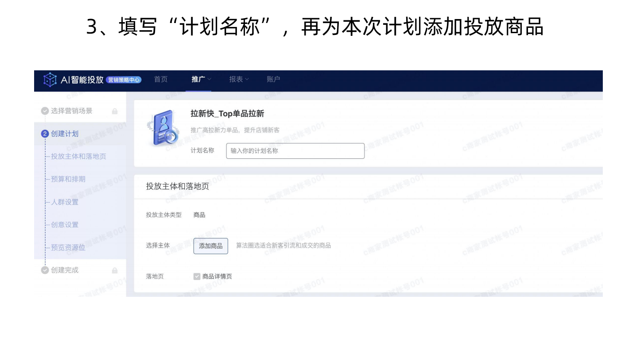Expand the 报表 dropdown menu
The image size is (644, 353).
tap(239, 79)
